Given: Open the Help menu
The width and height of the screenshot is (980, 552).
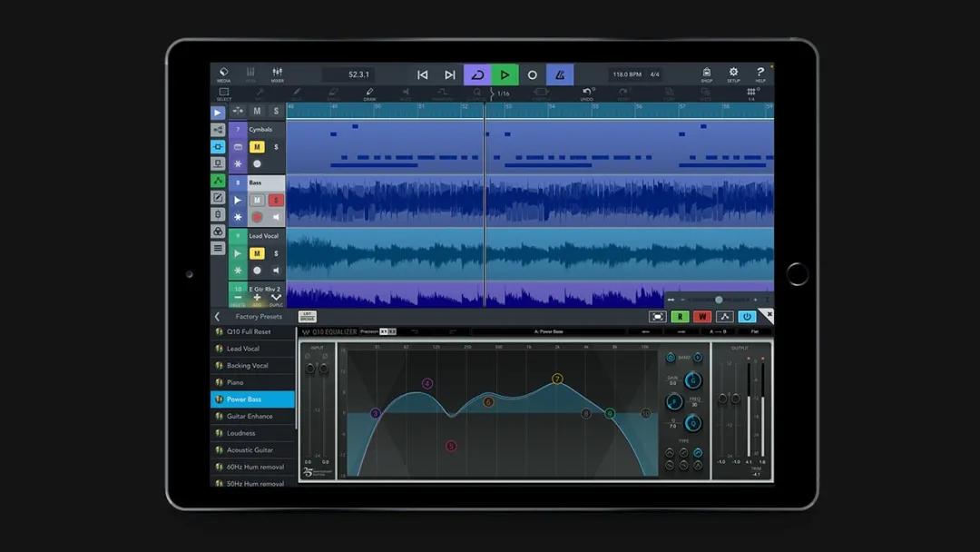Looking at the screenshot, I should [760, 74].
